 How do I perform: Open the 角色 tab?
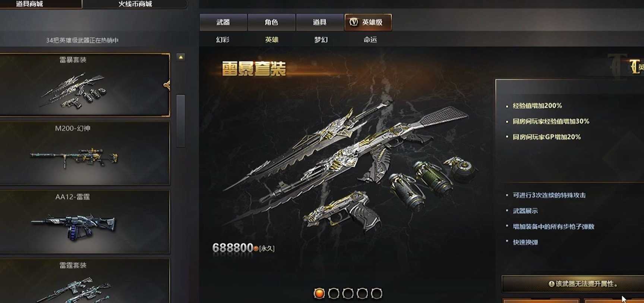coord(271,22)
